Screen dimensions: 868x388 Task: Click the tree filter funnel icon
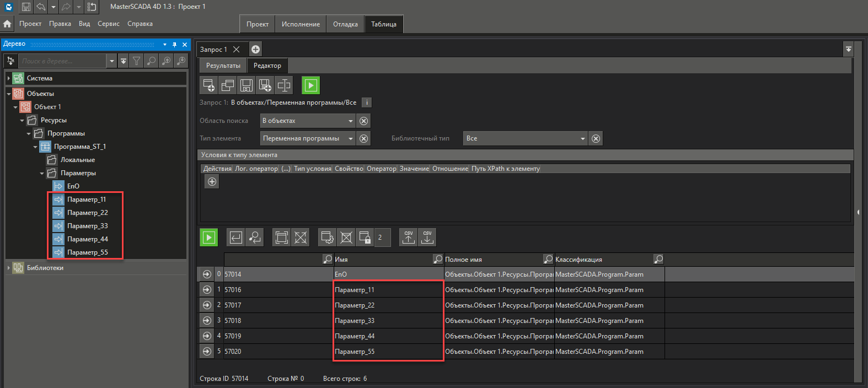click(x=137, y=61)
